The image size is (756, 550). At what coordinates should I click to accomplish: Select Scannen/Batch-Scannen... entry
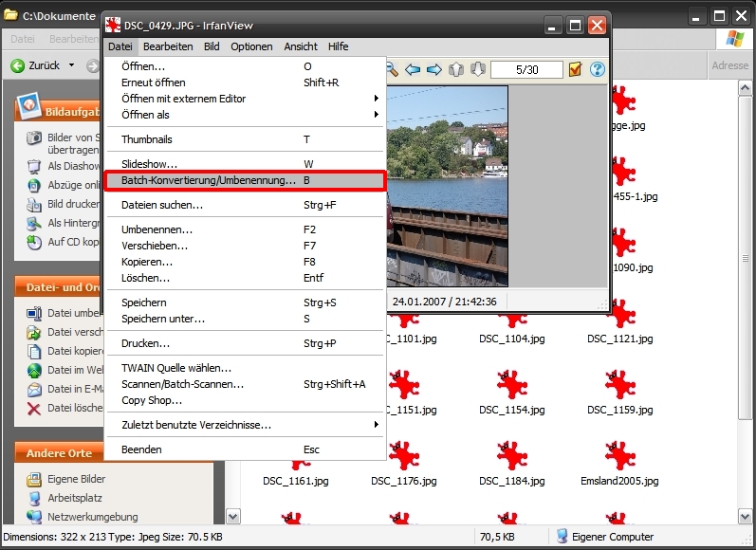246,384
